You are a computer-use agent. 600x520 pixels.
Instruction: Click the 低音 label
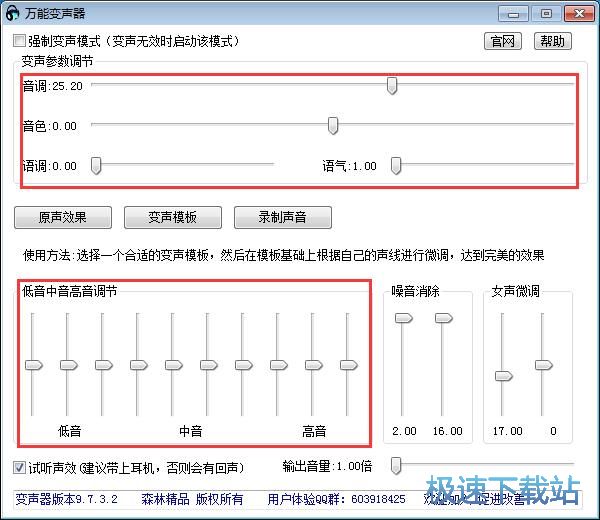point(69,431)
